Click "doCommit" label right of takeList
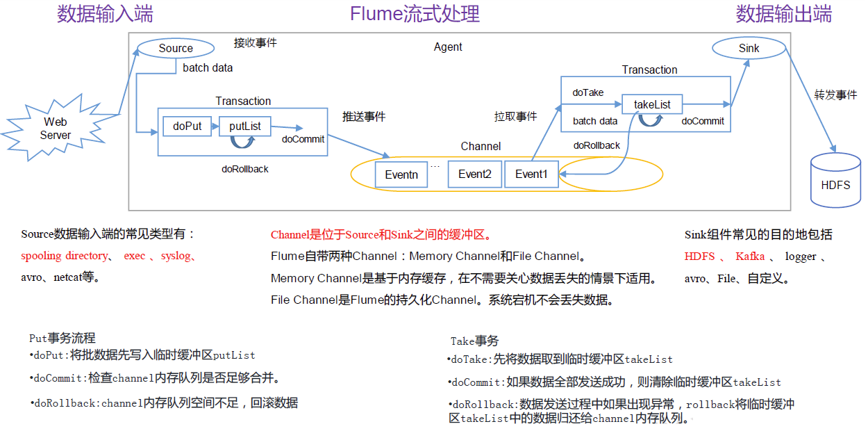 point(703,121)
